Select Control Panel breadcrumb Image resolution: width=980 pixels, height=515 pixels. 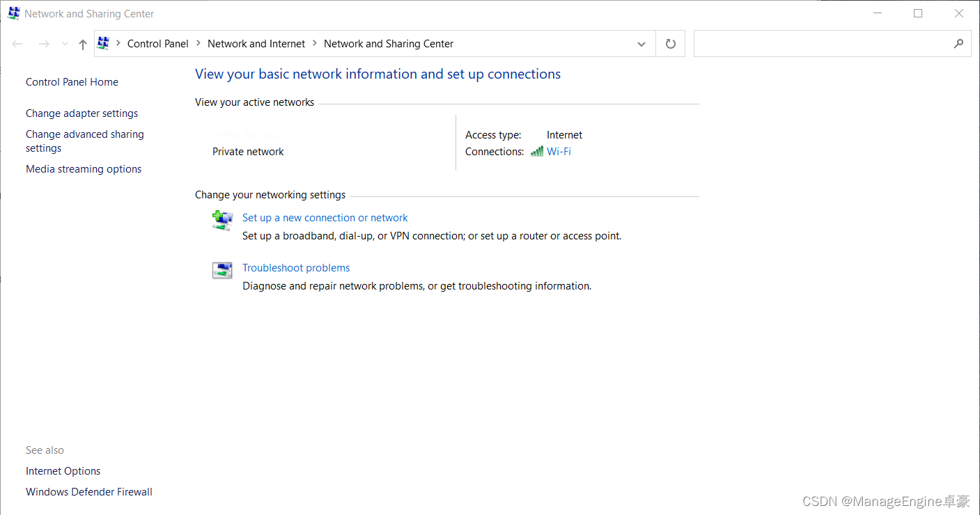pos(158,43)
